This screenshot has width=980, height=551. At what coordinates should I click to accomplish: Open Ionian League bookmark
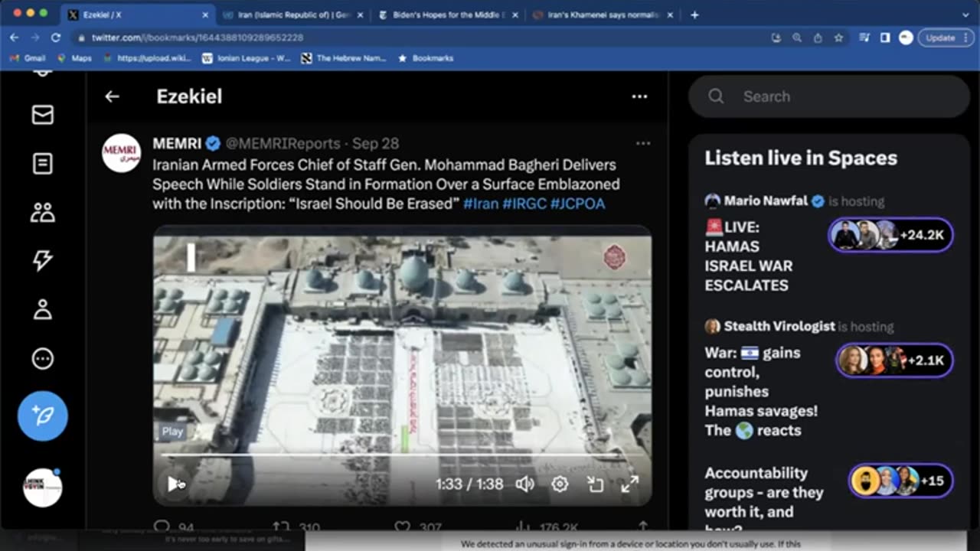[246, 58]
